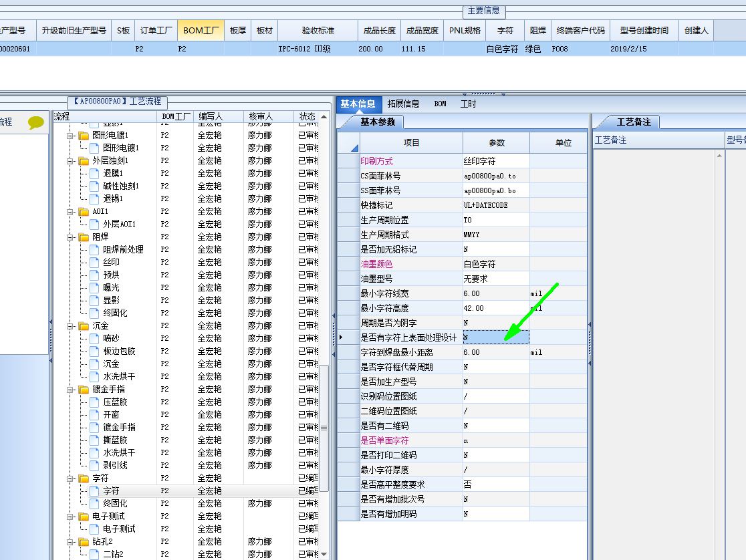This screenshot has height=560, width=746.
Task: Select the 工艺备注 tab
Action: [634, 122]
